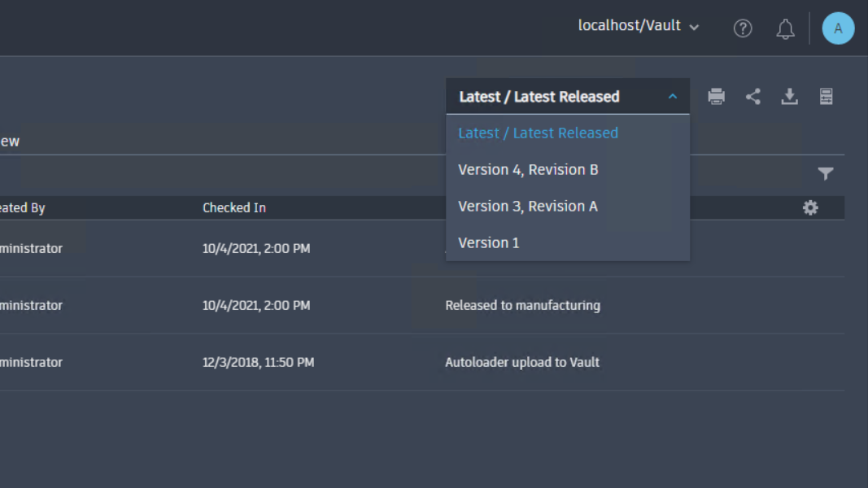Pick Version 1 from the list

[x=488, y=243]
